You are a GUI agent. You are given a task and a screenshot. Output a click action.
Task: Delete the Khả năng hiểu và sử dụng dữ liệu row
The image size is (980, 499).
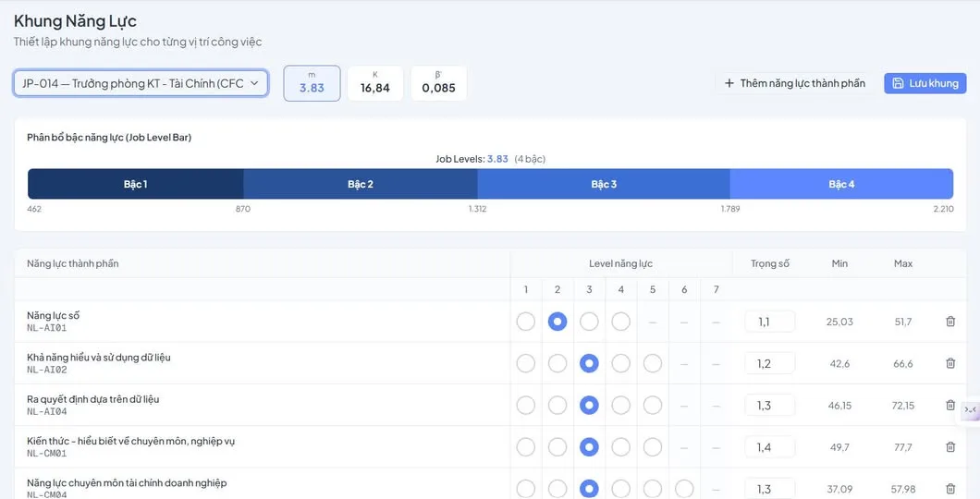(x=950, y=363)
